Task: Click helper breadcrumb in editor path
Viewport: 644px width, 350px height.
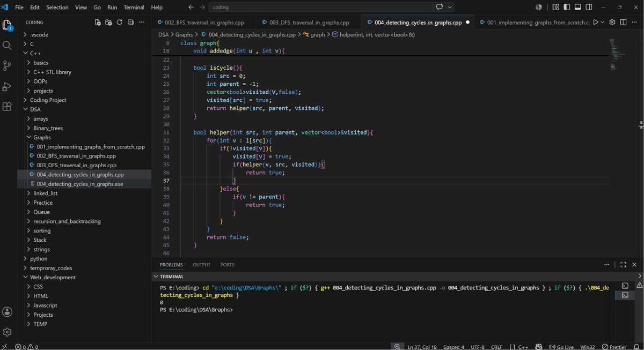Action: pos(374,34)
